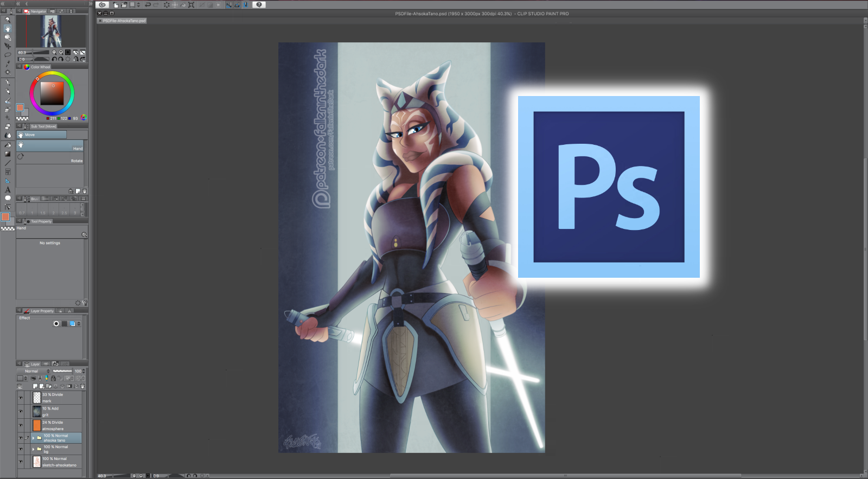The image size is (868, 479).
Task: Pick the Eyedropper tool
Action: [8, 63]
